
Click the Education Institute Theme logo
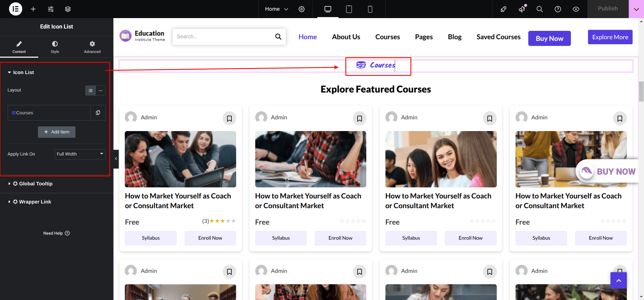click(x=142, y=36)
